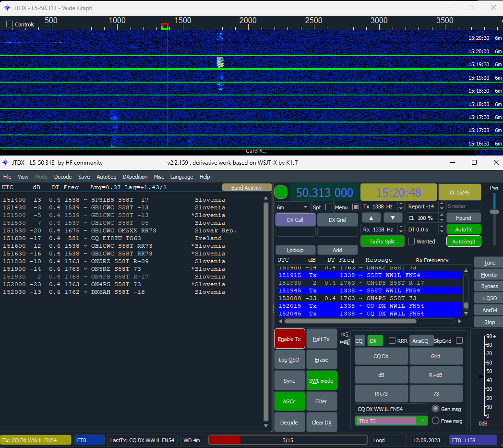Click the AnsB4 button
The image size is (503, 448).
click(x=489, y=310)
